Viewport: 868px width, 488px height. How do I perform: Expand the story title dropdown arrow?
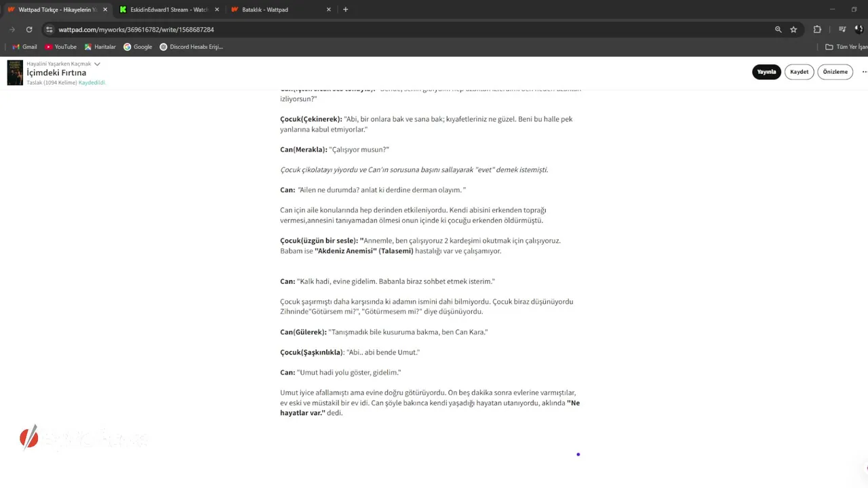pyautogui.click(x=97, y=64)
